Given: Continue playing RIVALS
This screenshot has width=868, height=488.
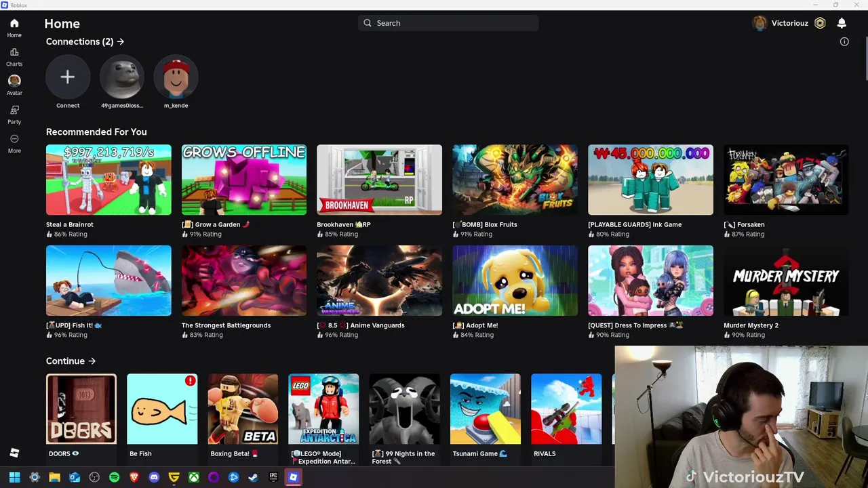Looking at the screenshot, I should pos(566,409).
